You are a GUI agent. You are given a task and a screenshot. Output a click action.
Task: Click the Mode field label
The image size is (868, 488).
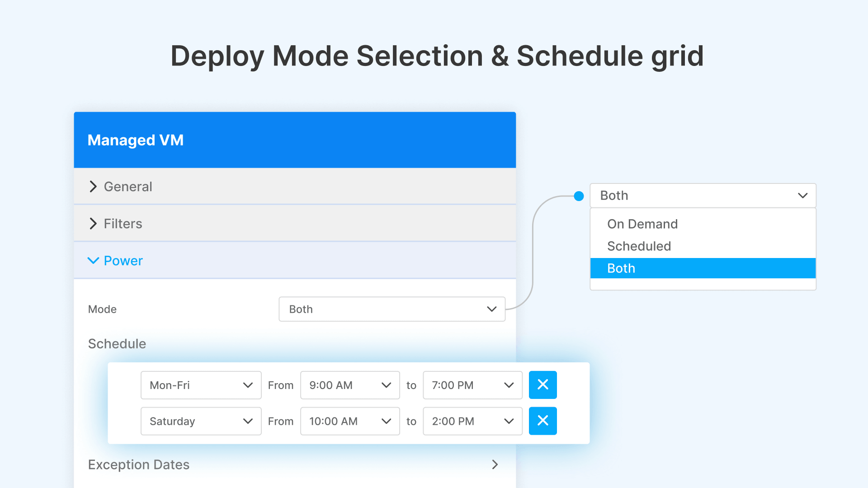[102, 309]
